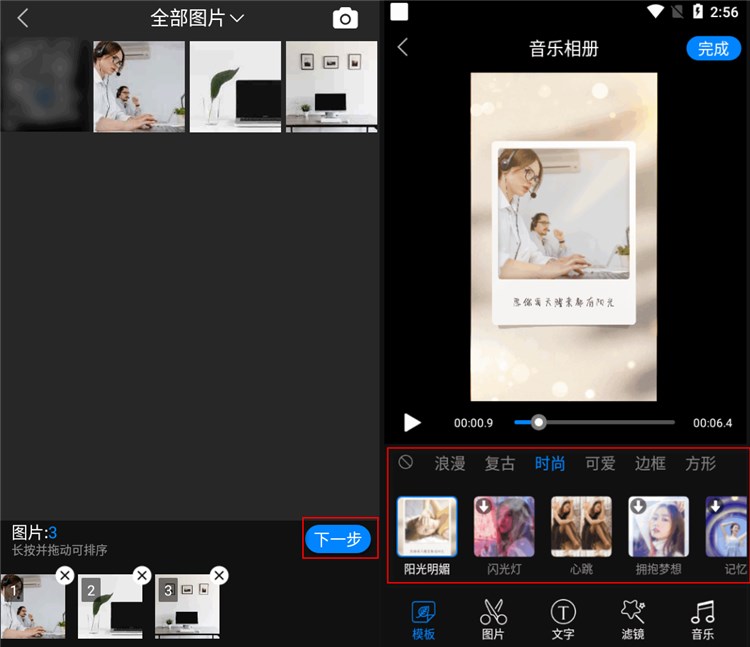Image resolution: width=750 pixels, height=647 pixels.
Task: Remove selected image number 2
Action: pos(142,575)
